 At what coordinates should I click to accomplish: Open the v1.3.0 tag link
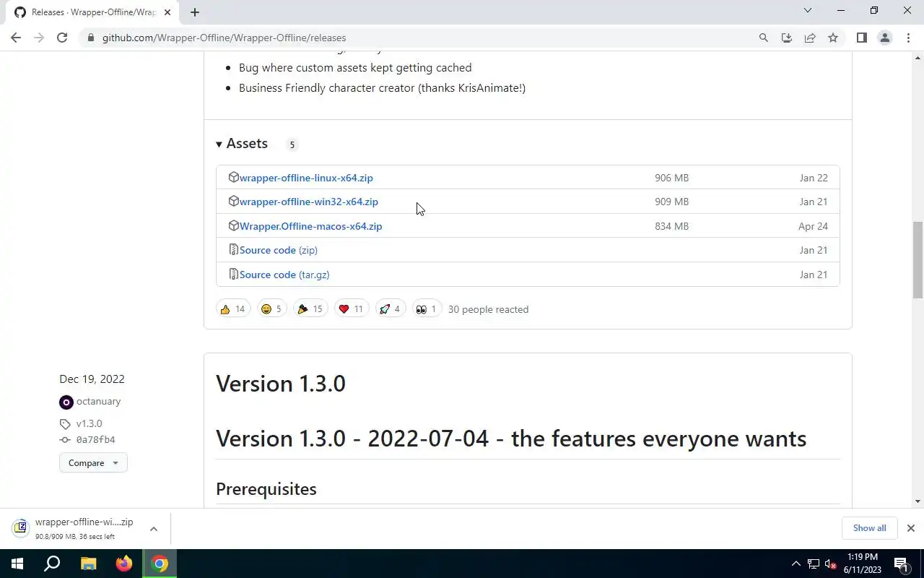[89, 424]
